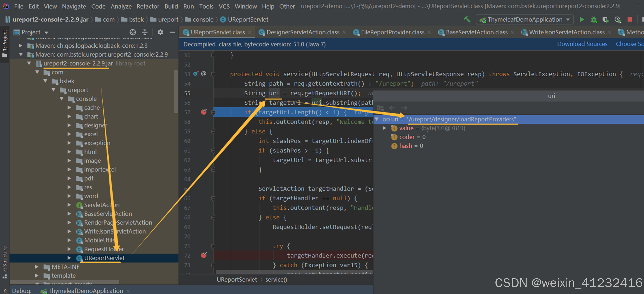Click the override gutter icon on line 53

pyautogui.click(x=196, y=74)
